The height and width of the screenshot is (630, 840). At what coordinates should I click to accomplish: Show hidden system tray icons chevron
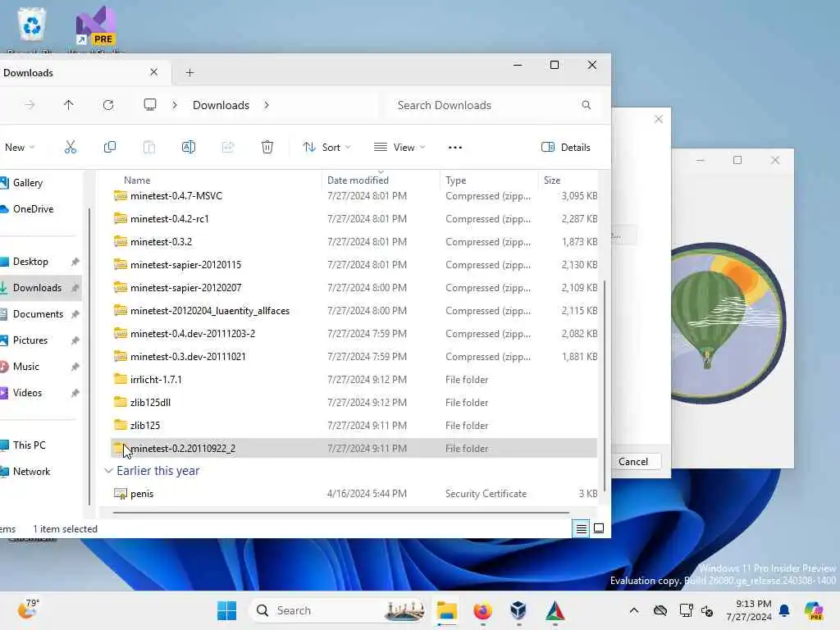634,610
